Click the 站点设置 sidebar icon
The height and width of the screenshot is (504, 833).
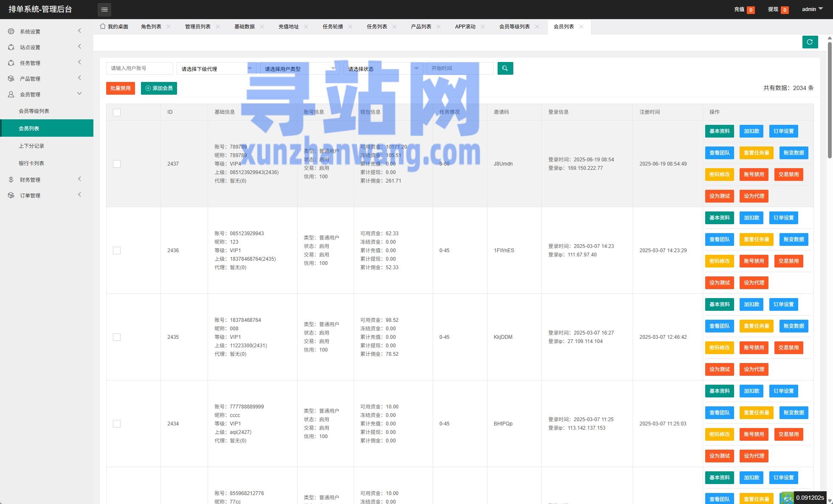(x=11, y=47)
